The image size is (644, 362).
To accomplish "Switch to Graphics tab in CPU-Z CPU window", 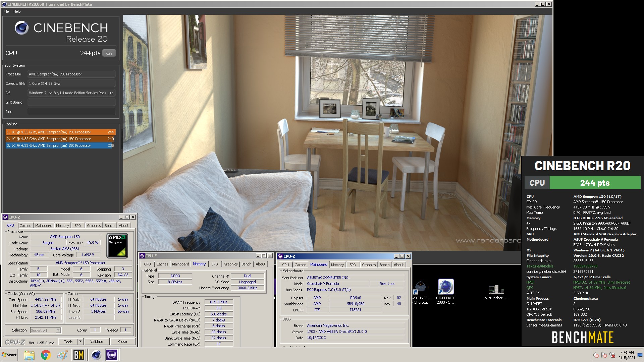I will (94, 226).
